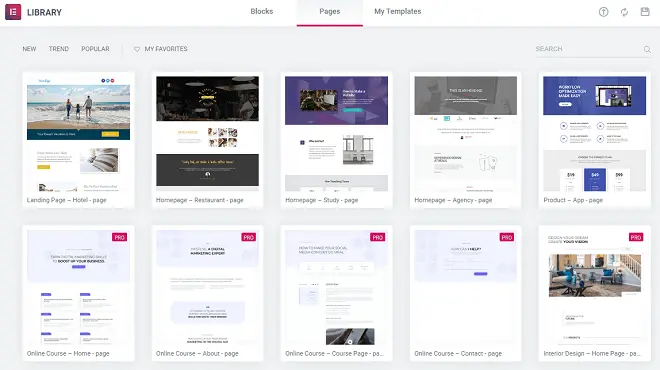
Task: Filter templates by New
Action: click(x=29, y=49)
